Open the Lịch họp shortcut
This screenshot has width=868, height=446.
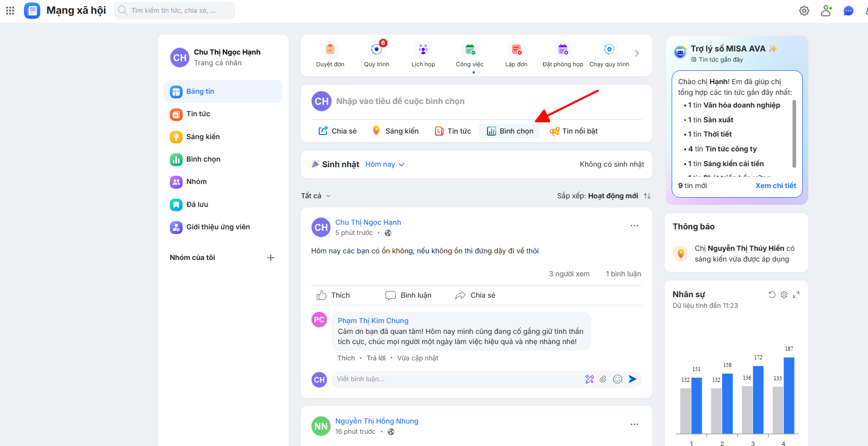click(423, 50)
